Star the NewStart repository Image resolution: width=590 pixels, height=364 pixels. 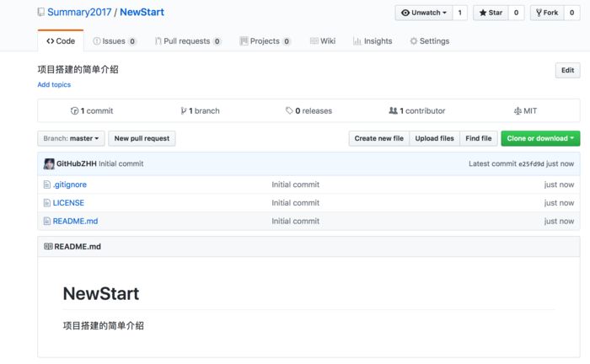point(491,13)
